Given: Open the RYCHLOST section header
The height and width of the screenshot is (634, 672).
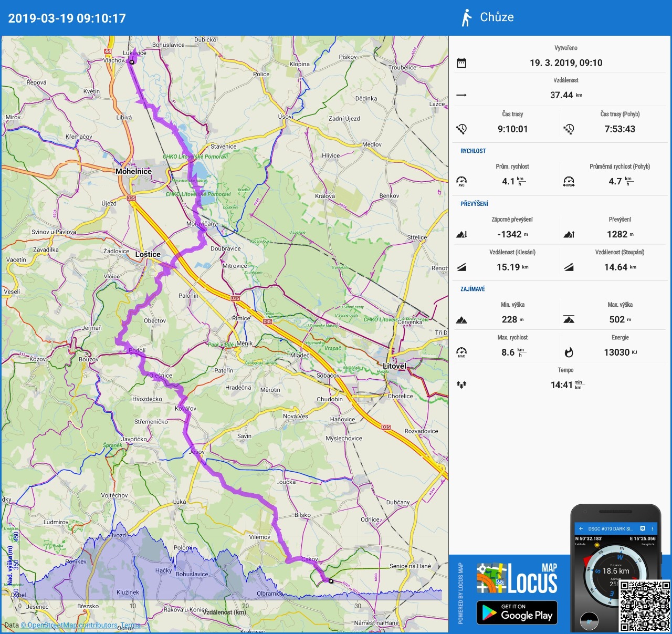Looking at the screenshot, I should [x=473, y=151].
